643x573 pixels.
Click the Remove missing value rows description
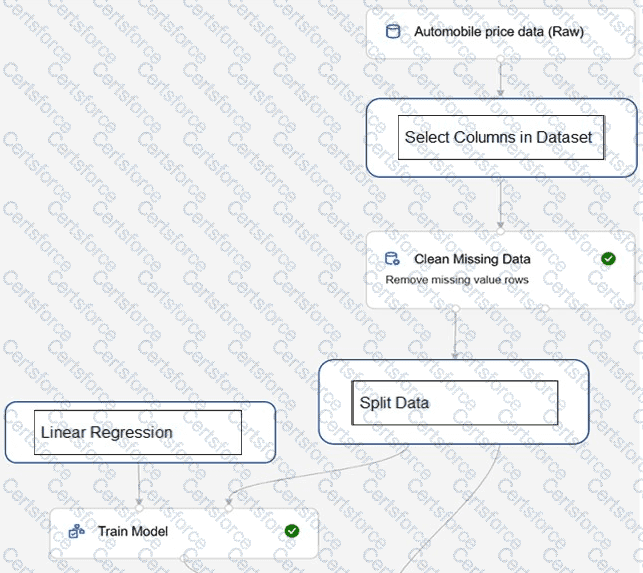[457, 280]
